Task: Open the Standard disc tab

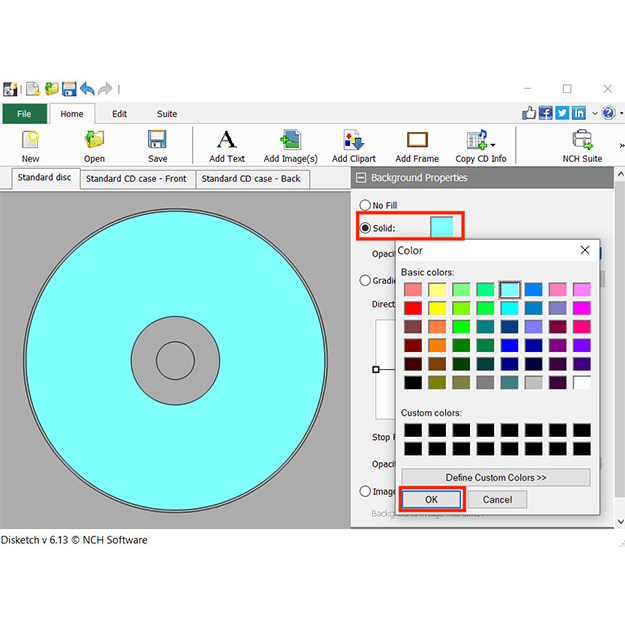Action: pyautogui.click(x=45, y=178)
